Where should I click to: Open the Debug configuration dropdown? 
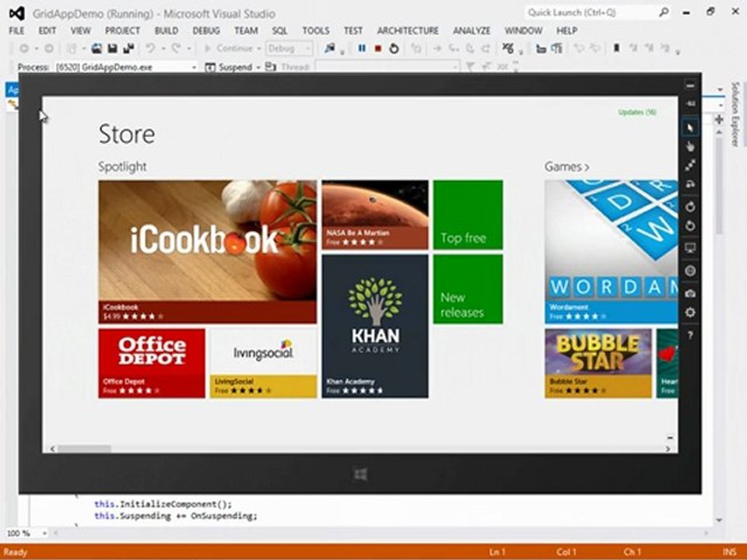click(x=289, y=48)
